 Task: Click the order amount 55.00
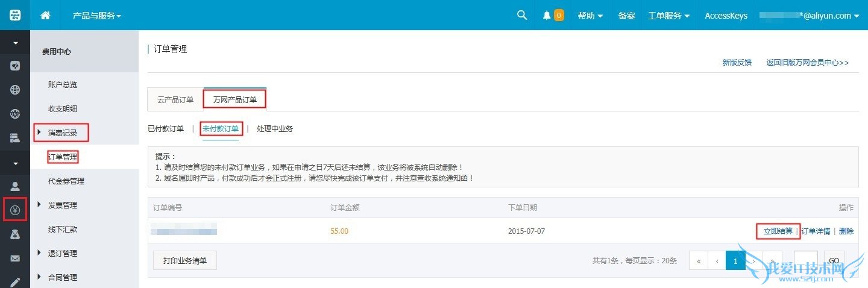pos(339,231)
